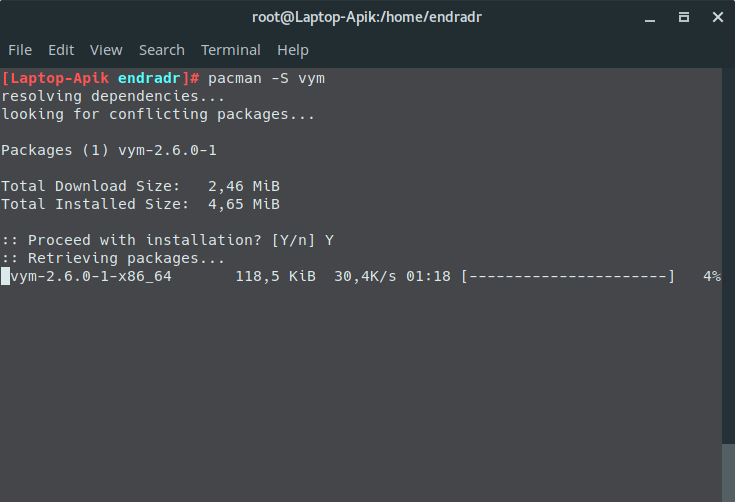Click the 'endradr' prompt directory text
Viewport: 735px width, 502px height.
(x=149, y=78)
